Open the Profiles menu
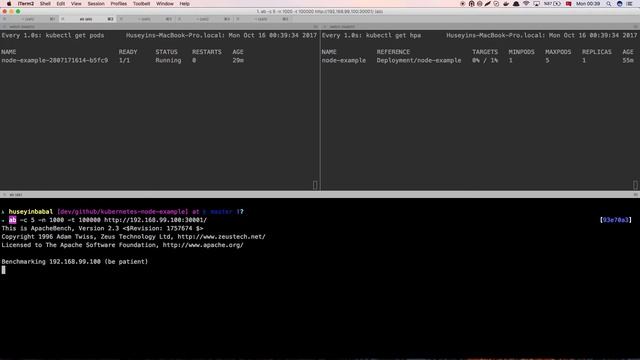The image size is (640, 360). 118,4
